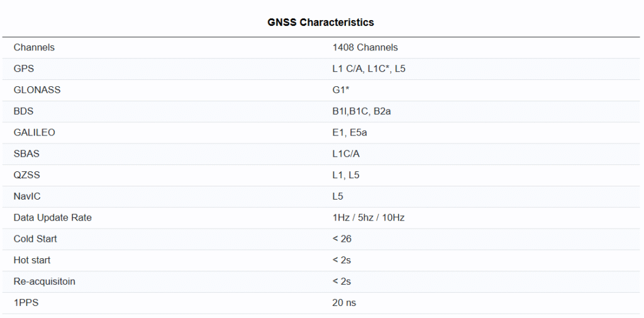Select the L1 C/A, L1C*, L5 value

pyautogui.click(x=369, y=69)
